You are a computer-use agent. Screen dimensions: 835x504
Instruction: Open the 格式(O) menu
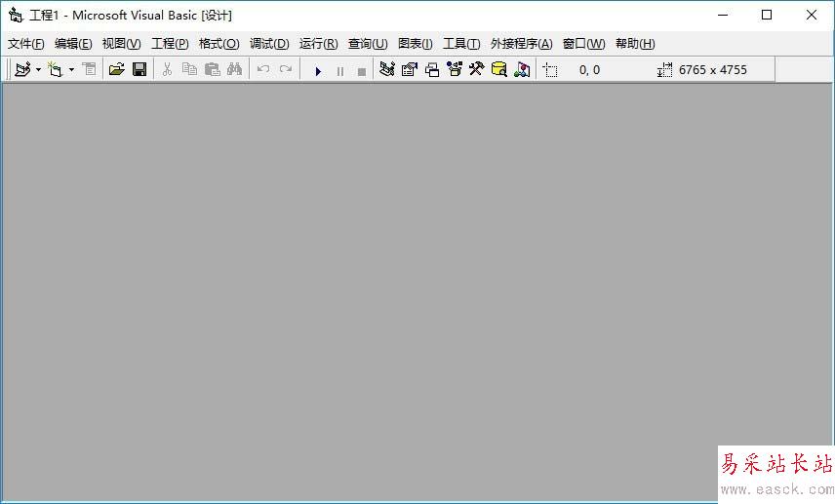click(x=219, y=44)
